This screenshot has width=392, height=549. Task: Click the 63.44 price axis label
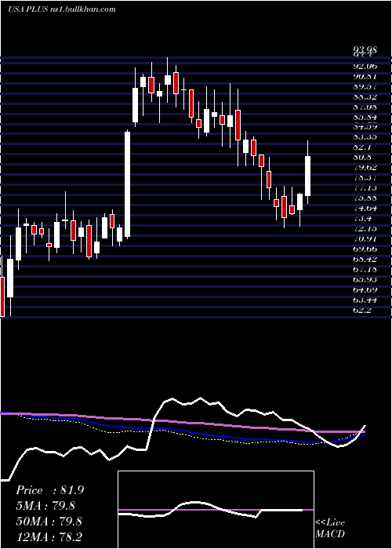[x=365, y=300]
